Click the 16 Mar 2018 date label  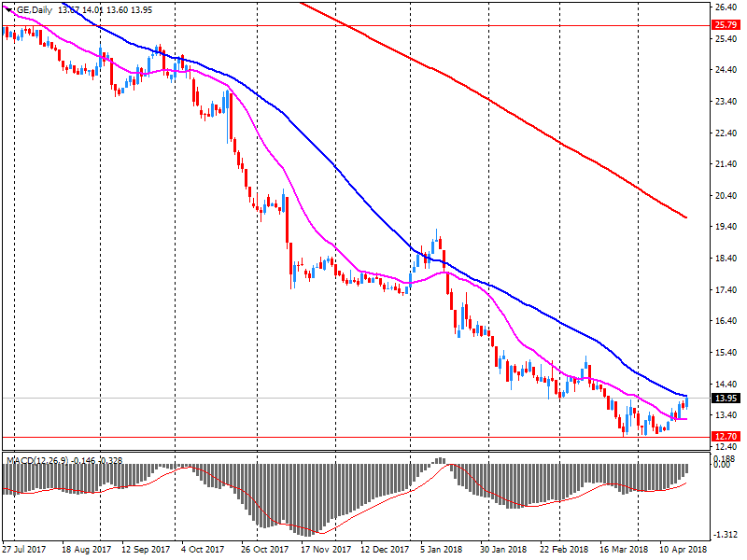624,549
